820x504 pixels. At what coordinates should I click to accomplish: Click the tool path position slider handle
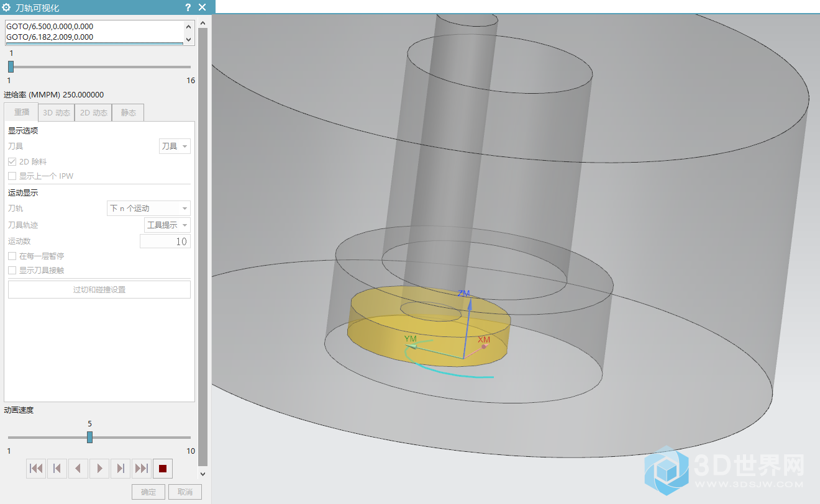pyautogui.click(x=11, y=66)
